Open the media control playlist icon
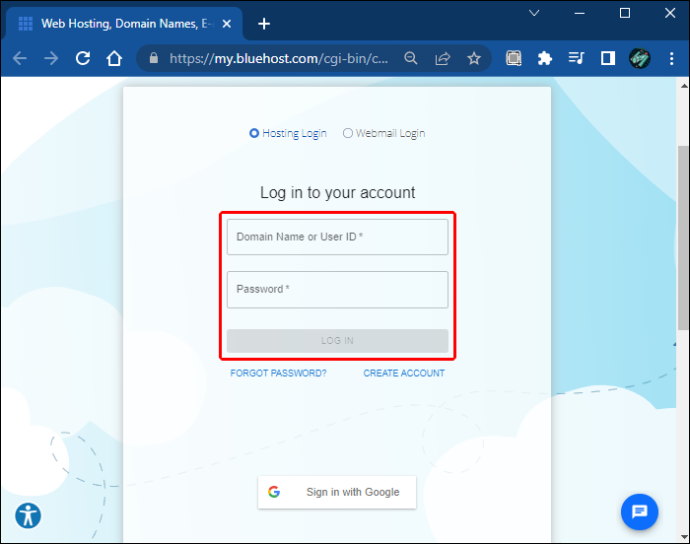Viewport: 690px width, 544px height. pyautogui.click(x=576, y=58)
